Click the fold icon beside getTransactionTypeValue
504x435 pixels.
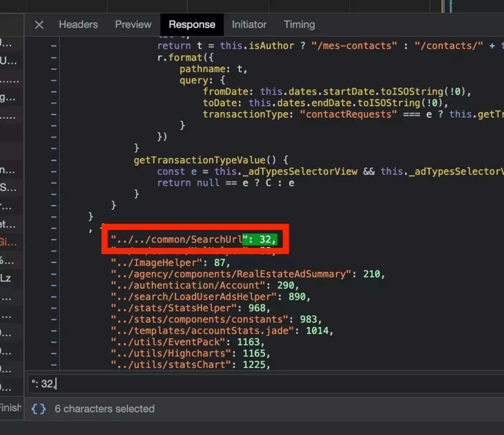click(53, 160)
